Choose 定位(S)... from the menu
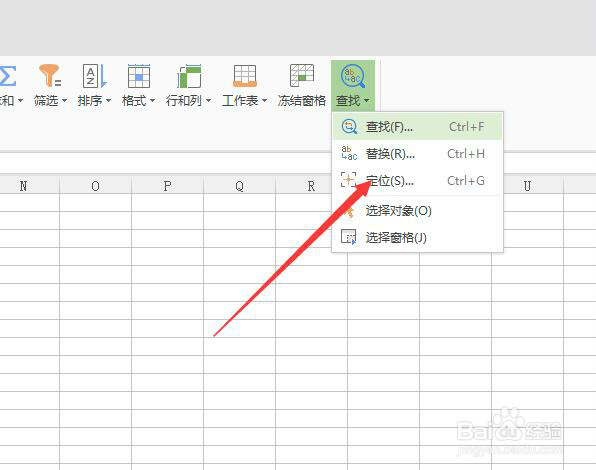Viewport: 596px width, 470px height. click(417, 180)
